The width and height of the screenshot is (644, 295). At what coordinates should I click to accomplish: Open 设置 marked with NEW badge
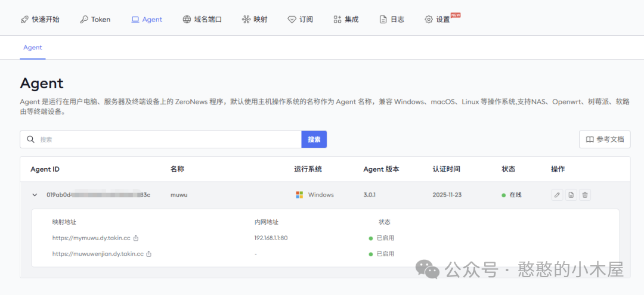click(438, 19)
